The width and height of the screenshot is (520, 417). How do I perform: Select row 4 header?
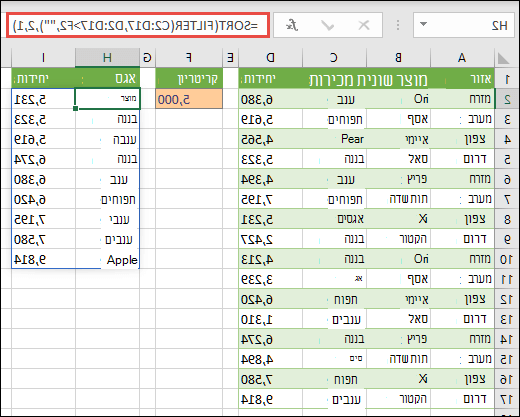507,139
